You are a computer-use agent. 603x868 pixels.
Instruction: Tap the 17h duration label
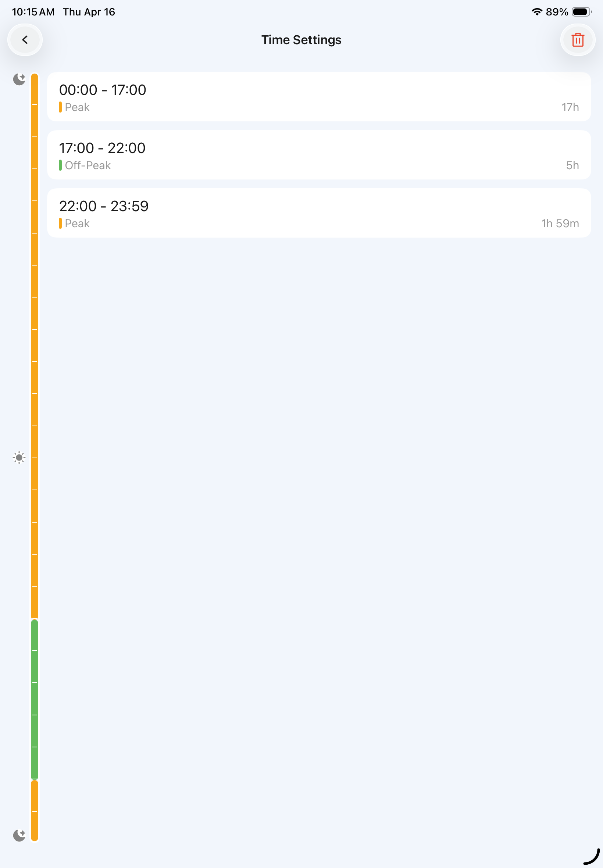pos(570,107)
